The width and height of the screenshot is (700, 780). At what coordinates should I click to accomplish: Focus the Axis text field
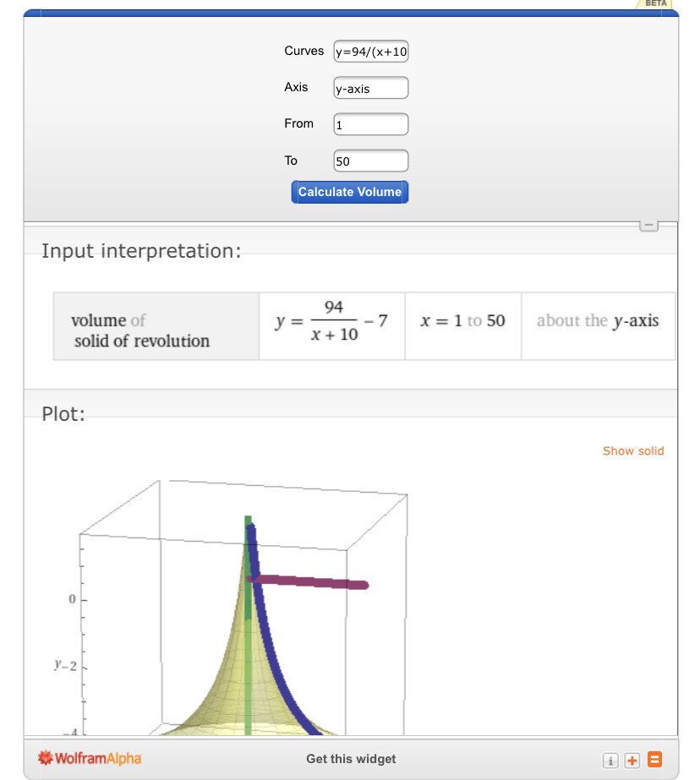click(x=370, y=88)
